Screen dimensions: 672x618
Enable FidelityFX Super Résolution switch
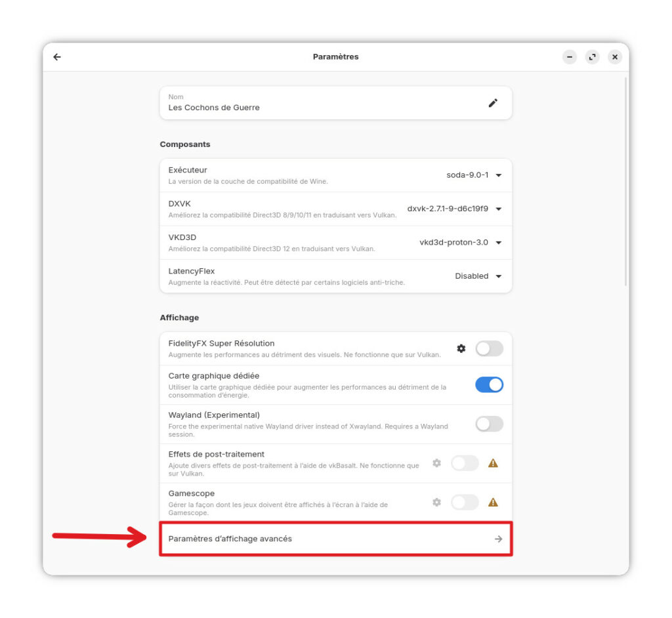(x=489, y=348)
